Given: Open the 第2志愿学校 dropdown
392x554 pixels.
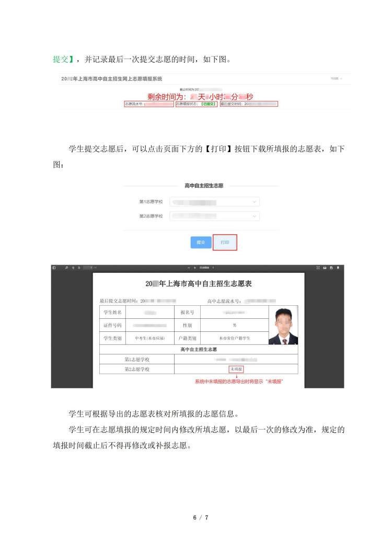Looking at the screenshot, I should [x=215, y=216].
